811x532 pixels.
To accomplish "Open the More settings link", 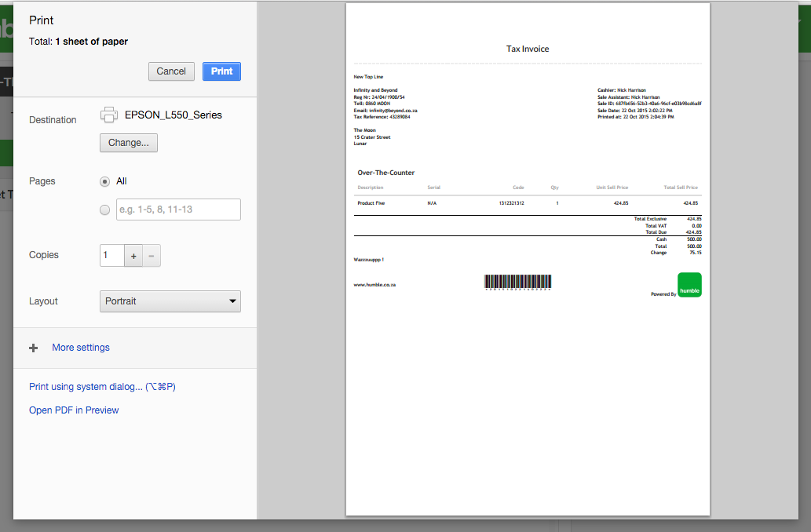I will pos(81,348).
